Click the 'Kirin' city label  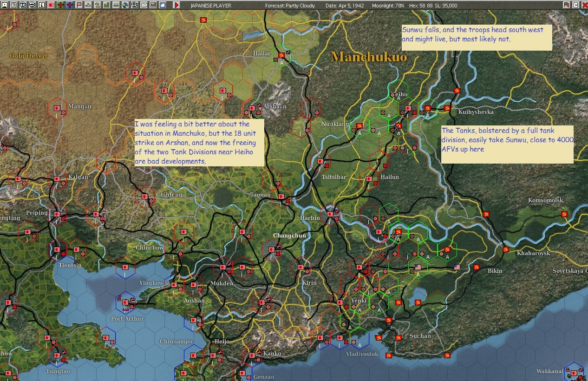(309, 283)
